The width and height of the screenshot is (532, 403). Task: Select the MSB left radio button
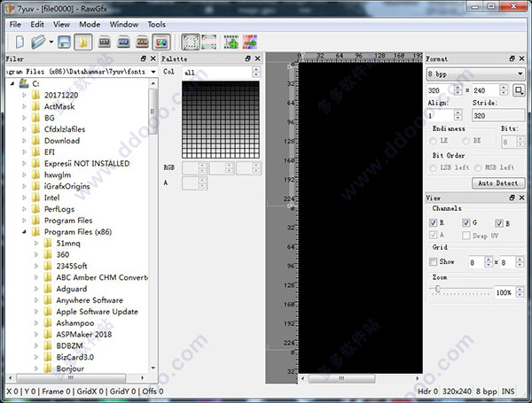point(478,167)
